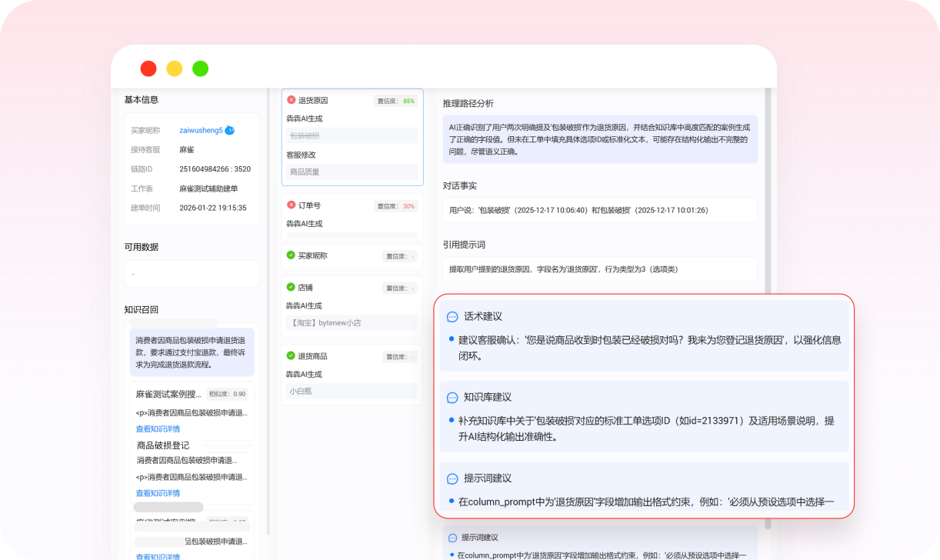940x560 pixels.
Task: Select the 店铺 field card title
Action: 305,287
